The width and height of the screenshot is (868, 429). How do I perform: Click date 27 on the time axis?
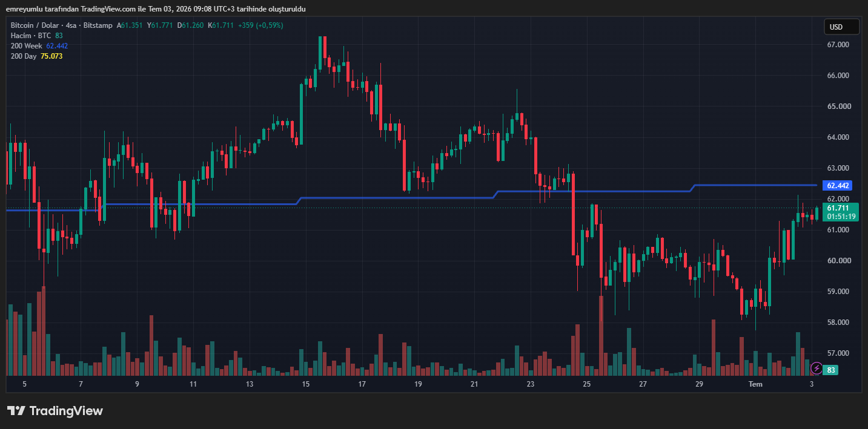pyautogui.click(x=643, y=384)
